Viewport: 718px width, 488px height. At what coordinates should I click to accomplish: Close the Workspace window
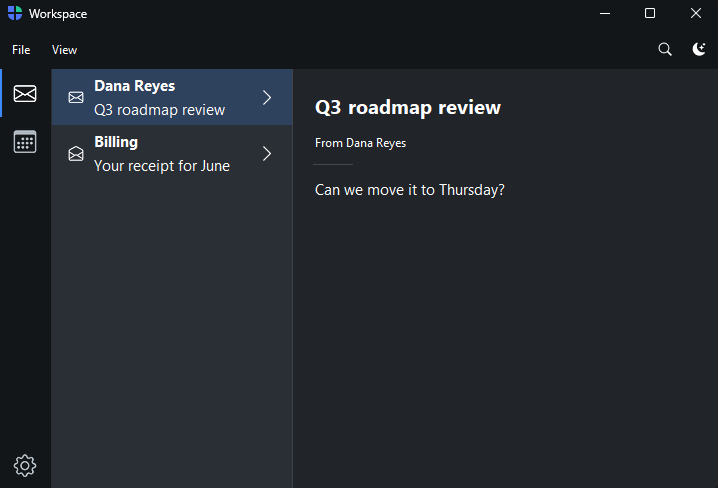tap(696, 13)
